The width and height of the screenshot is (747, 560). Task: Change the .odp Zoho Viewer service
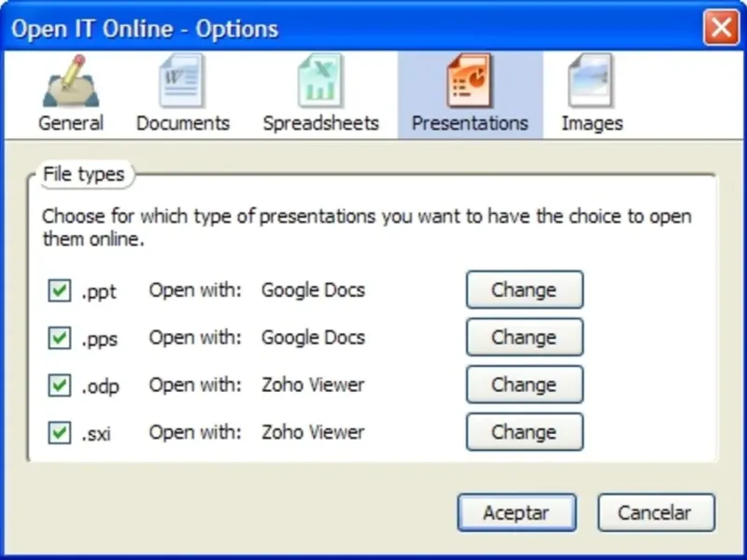(x=524, y=385)
